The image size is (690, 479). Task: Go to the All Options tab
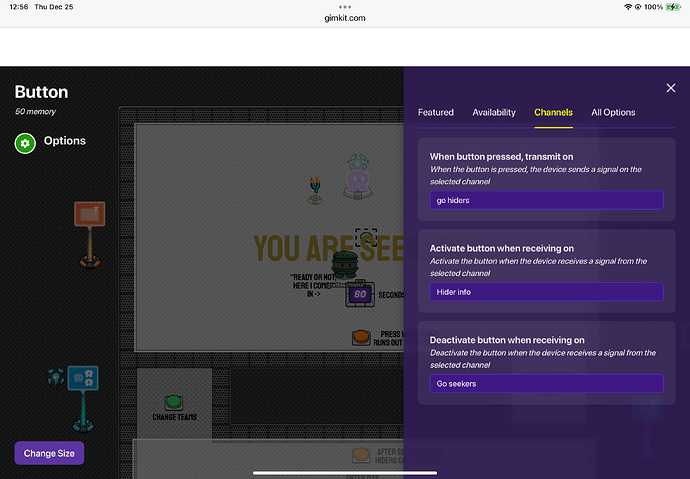613,113
